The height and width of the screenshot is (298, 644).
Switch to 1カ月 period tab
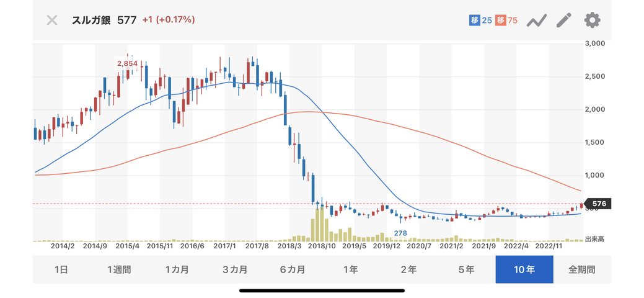(177, 269)
